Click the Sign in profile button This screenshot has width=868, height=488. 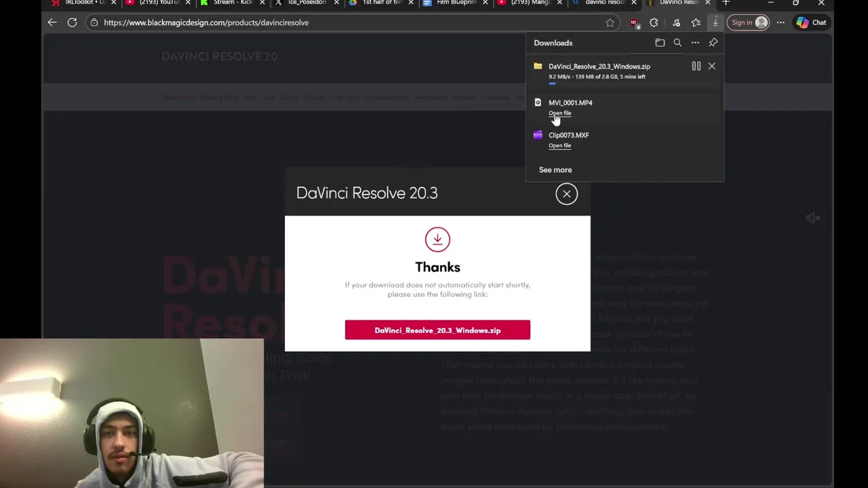point(749,22)
